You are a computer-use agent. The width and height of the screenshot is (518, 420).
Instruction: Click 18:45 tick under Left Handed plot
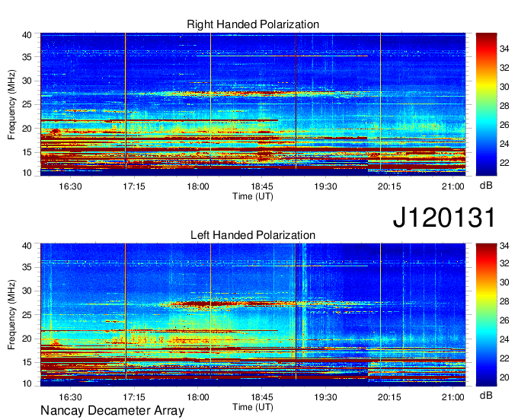point(261,397)
